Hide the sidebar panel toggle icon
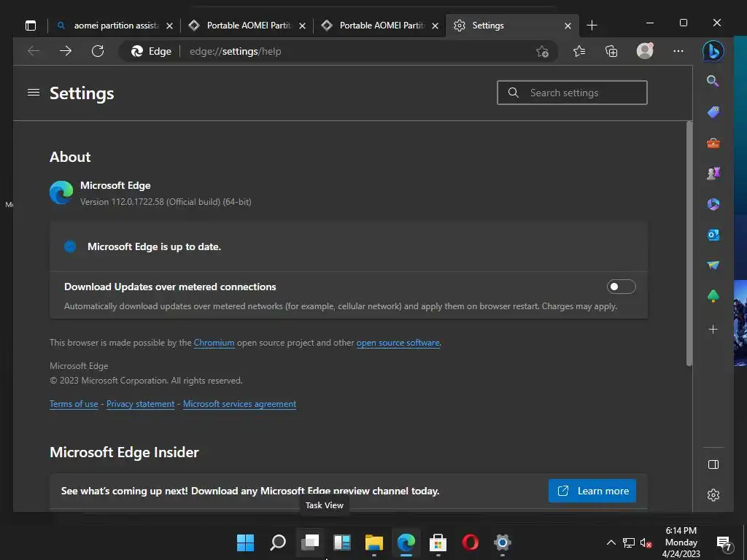Image resolution: width=747 pixels, height=560 pixels. click(x=713, y=464)
